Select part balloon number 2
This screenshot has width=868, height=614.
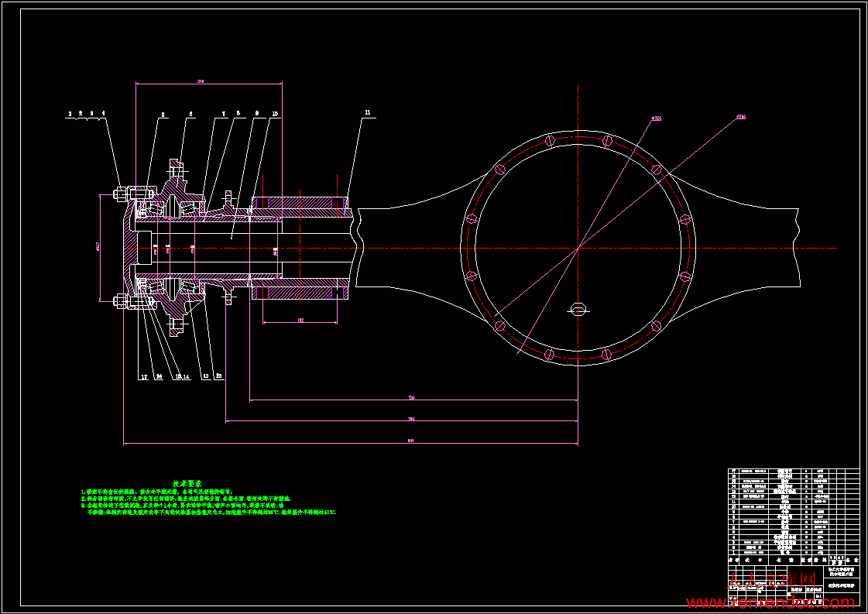(81, 113)
